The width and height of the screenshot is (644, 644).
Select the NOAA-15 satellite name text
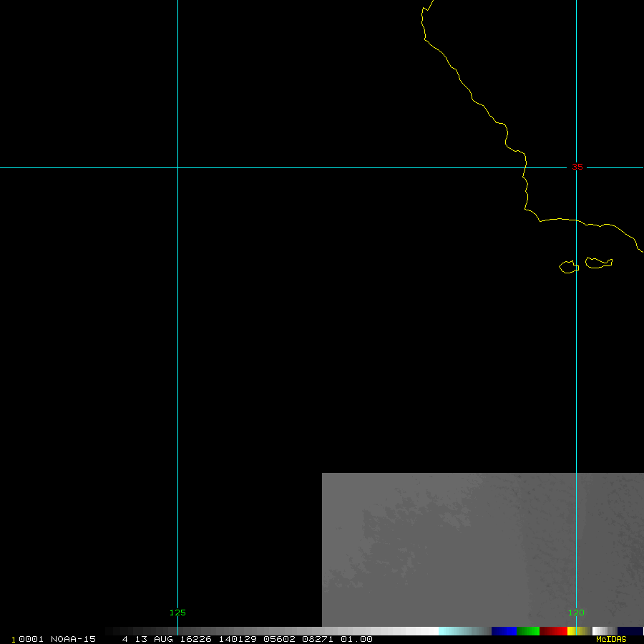[73, 639]
